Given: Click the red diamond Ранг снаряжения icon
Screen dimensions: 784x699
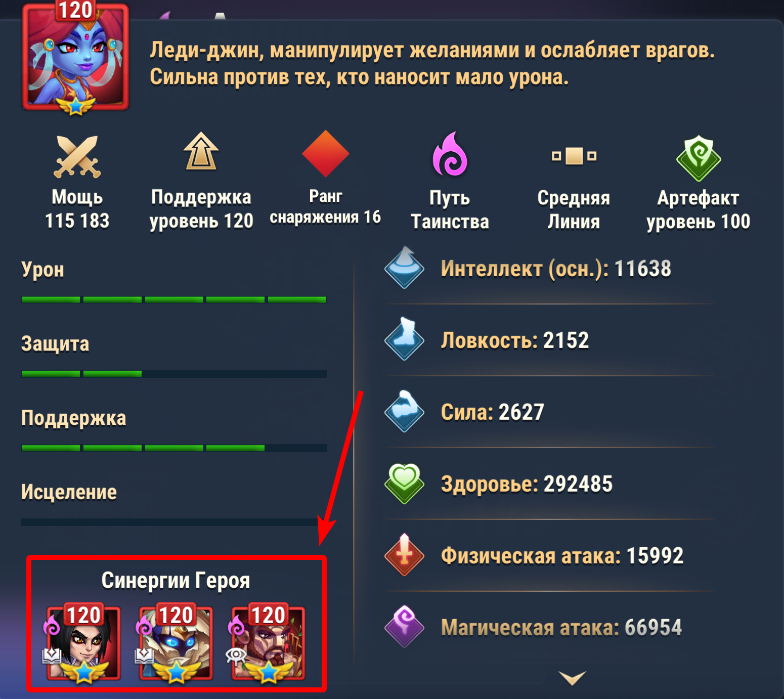Looking at the screenshot, I should [325, 154].
